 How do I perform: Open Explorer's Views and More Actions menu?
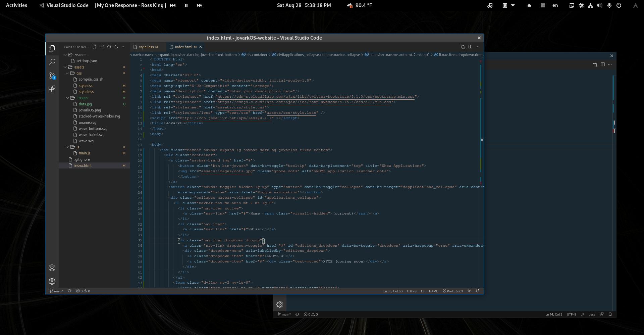pos(124,47)
